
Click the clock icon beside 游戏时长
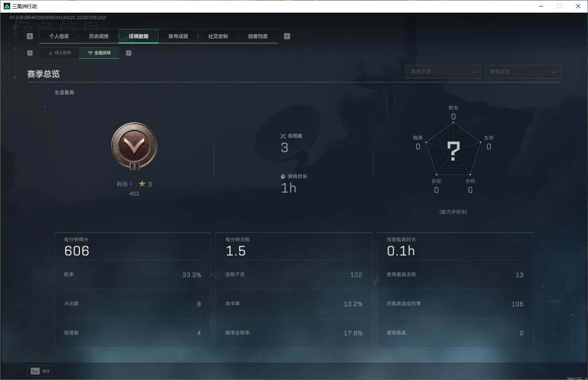click(283, 177)
